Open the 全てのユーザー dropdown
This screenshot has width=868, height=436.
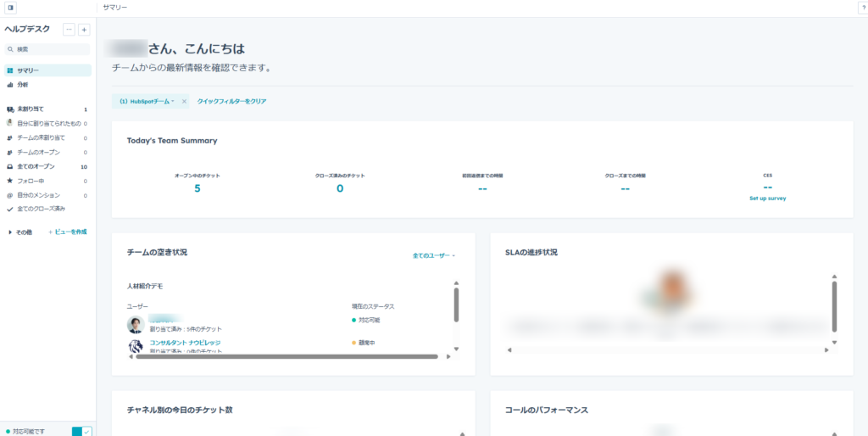434,255
